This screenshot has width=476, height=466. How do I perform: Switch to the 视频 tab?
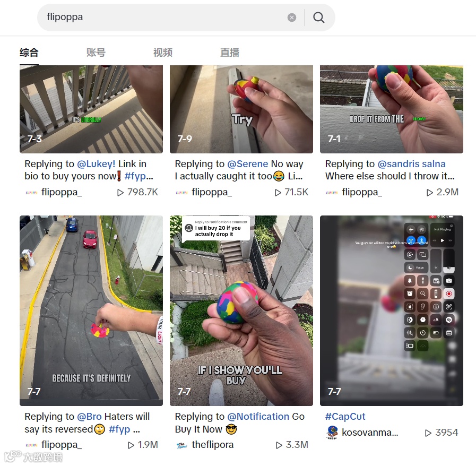click(163, 53)
